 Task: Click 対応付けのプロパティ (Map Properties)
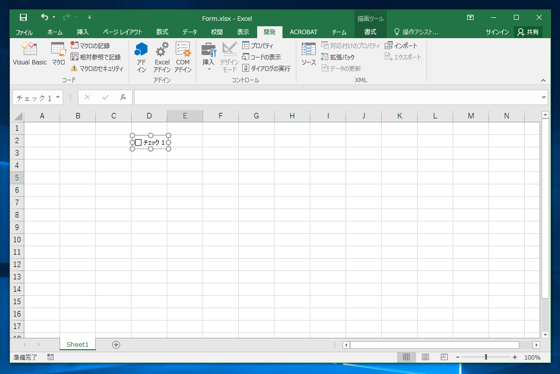click(350, 45)
